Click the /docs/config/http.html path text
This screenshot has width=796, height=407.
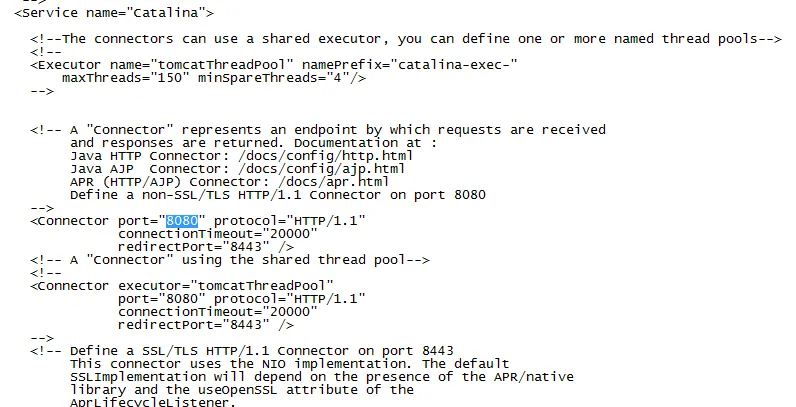click(x=325, y=156)
